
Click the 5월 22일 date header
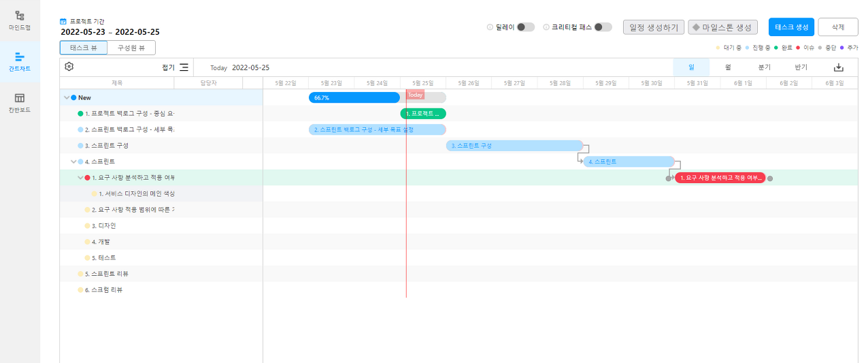coord(286,83)
